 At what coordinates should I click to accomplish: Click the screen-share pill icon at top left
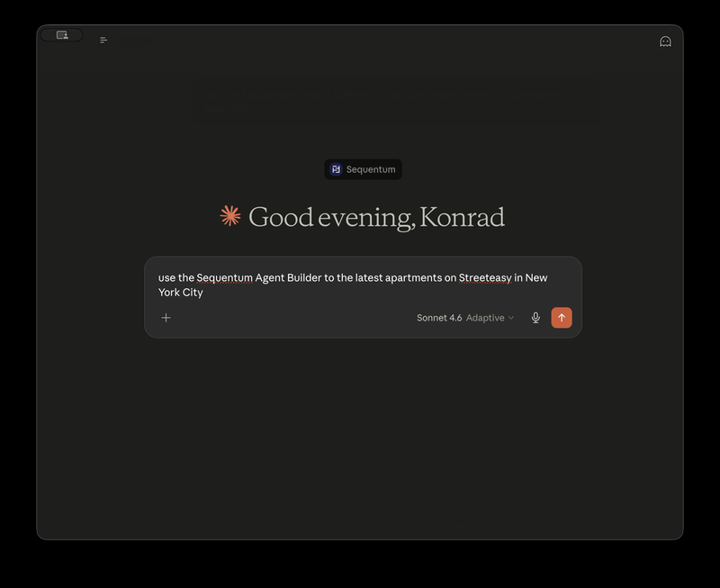(62, 35)
